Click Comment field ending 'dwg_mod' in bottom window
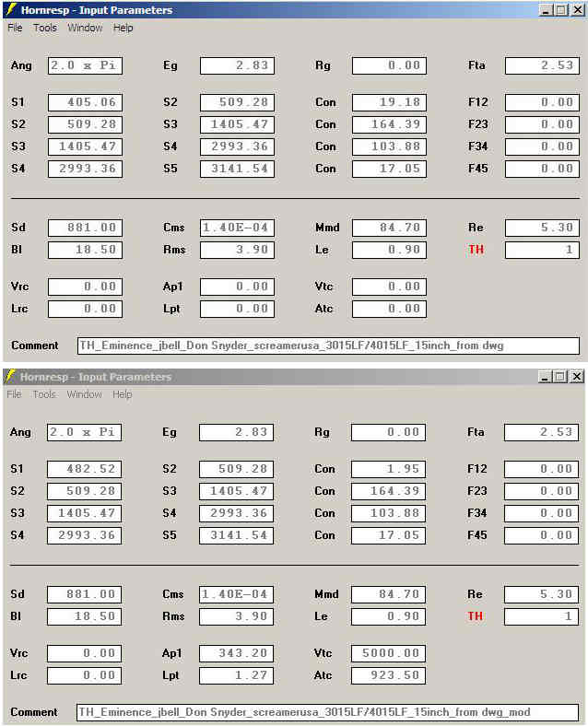This screenshot has width=588, height=726. coord(327,712)
